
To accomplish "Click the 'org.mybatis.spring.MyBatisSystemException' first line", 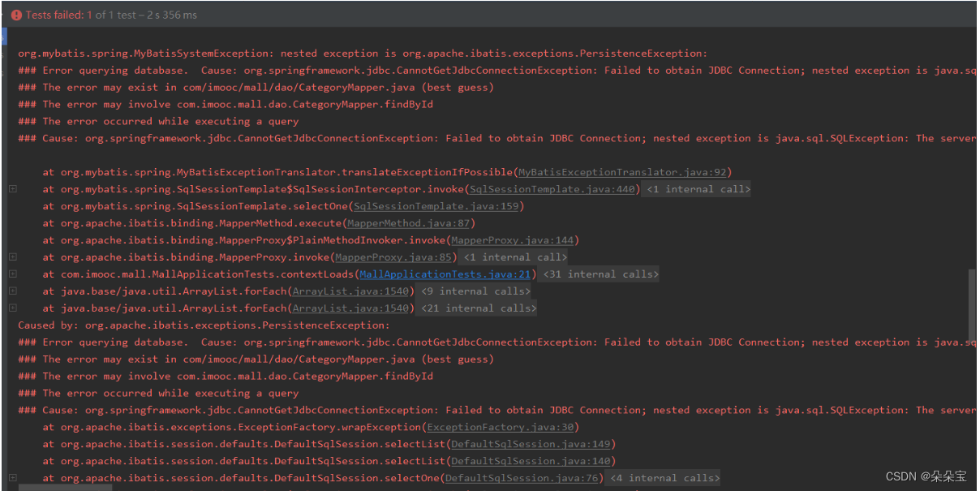I will 363,54.
